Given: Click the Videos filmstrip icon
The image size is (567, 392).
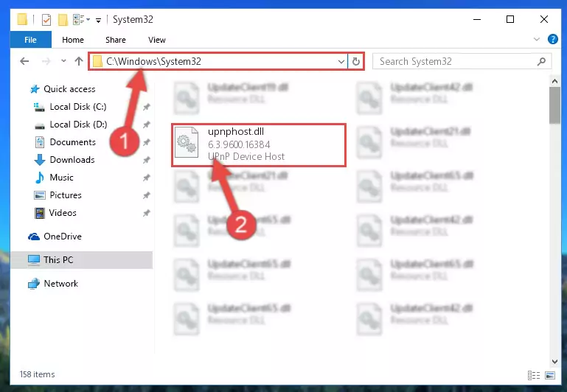Looking at the screenshot, I should coord(39,213).
